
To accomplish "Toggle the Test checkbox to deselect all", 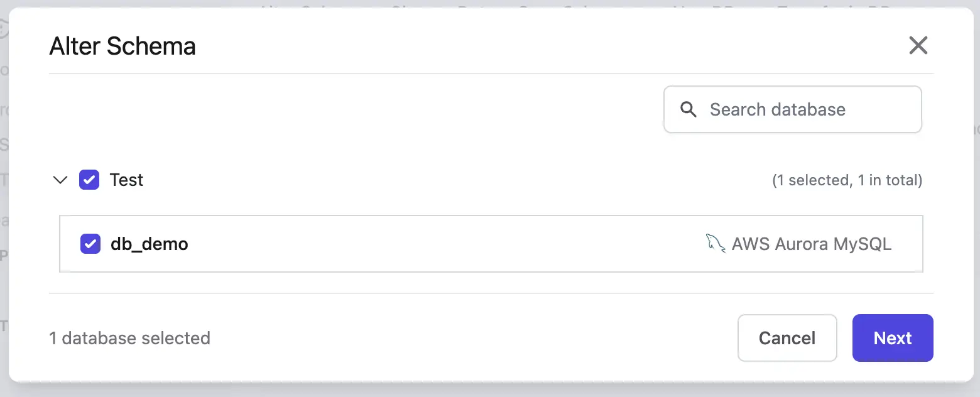I will click(89, 180).
